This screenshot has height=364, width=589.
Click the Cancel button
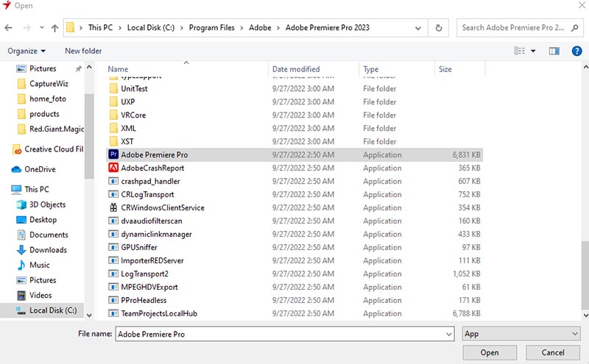[x=553, y=352]
